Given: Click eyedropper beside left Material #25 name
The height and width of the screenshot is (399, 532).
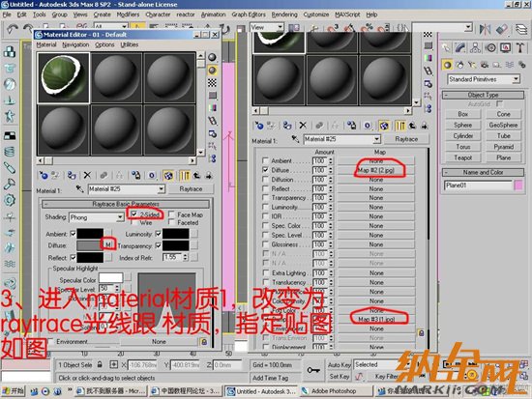Looking at the screenshot, I should click(79, 188).
